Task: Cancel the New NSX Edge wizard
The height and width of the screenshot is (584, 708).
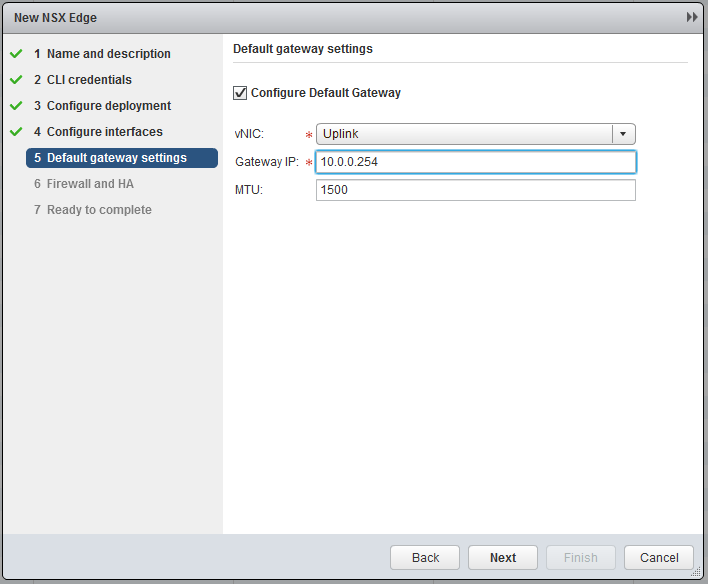Action: point(659,558)
